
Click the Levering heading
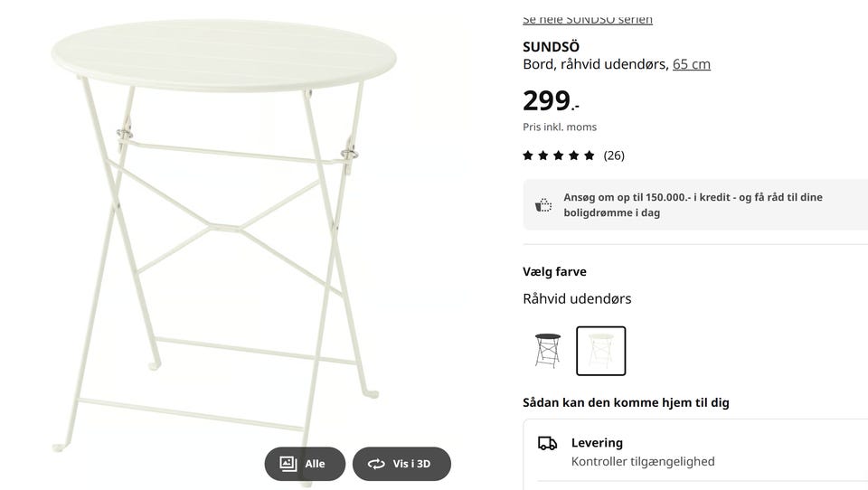(597, 443)
